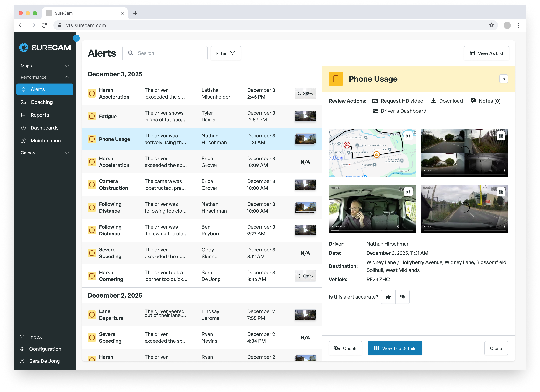Image resolution: width=540 pixels, height=392 pixels.
Task: Click the Request HD video icon
Action: [x=375, y=101]
